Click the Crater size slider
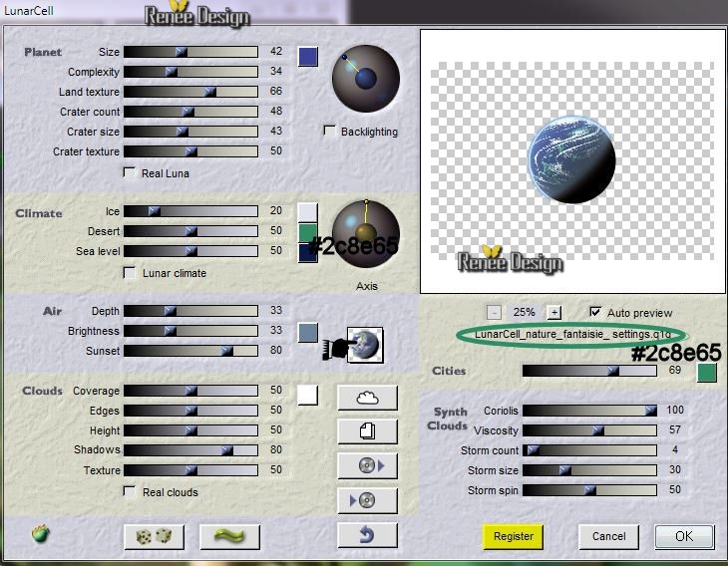The image size is (728, 566). (x=190, y=132)
